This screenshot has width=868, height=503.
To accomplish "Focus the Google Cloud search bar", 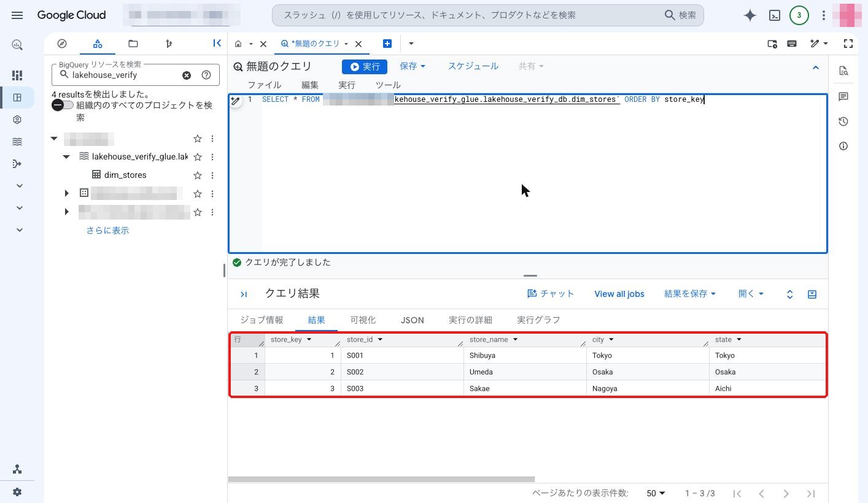I will click(488, 15).
